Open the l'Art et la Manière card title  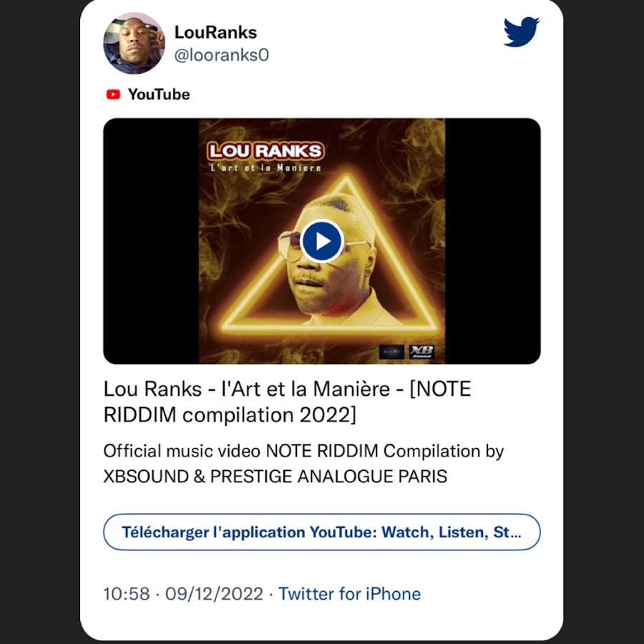(287, 401)
